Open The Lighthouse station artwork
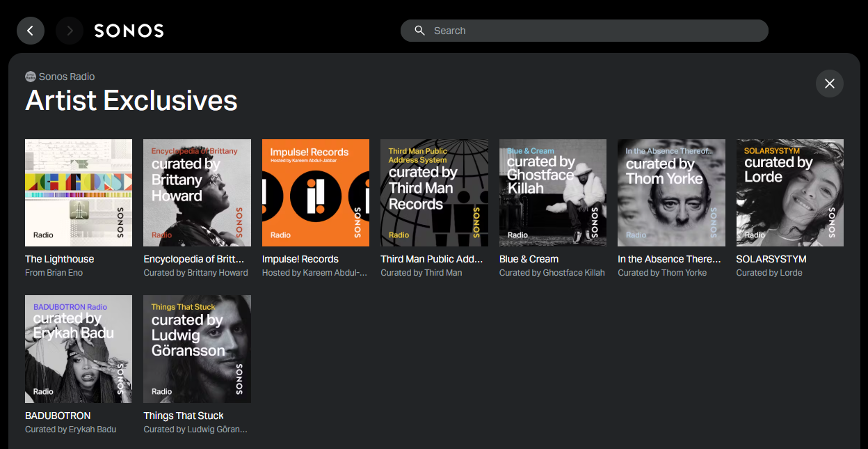 click(x=79, y=193)
